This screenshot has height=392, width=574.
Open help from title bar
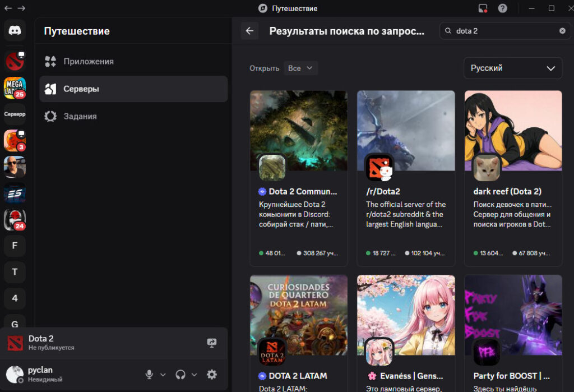503,8
